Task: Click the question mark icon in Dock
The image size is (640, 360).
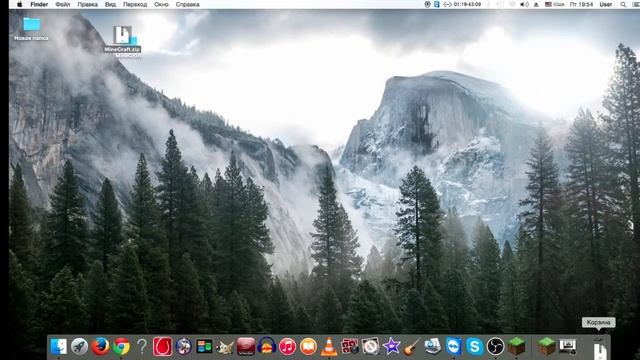Action: click(142, 347)
